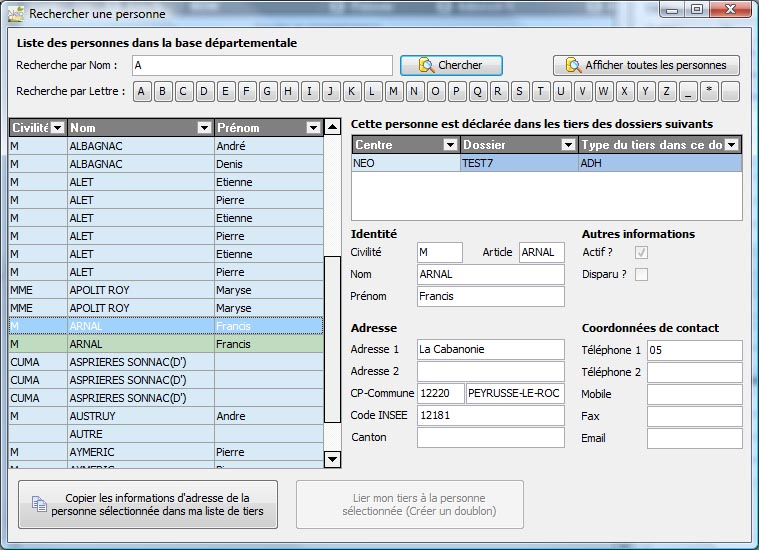Image resolution: width=759 pixels, height=550 pixels.
Task: Click the Recherche par Nom input field
Action: tap(262, 65)
